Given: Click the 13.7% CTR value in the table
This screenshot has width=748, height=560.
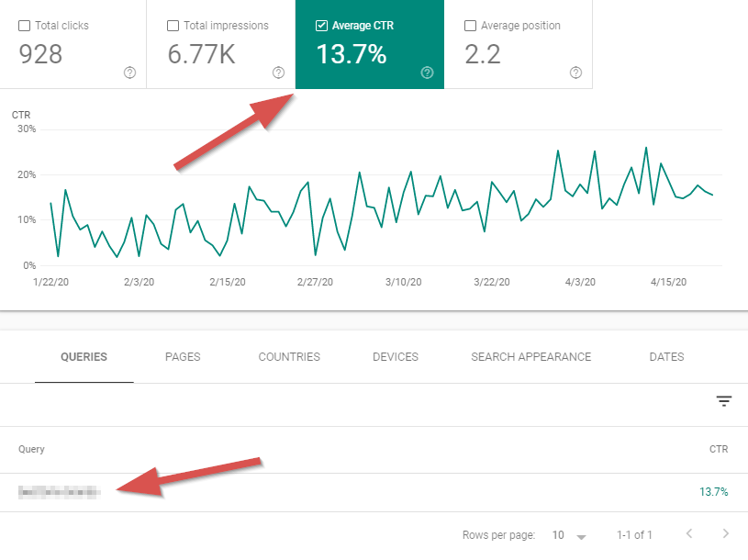Looking at the screenshot, I should 715,491.
